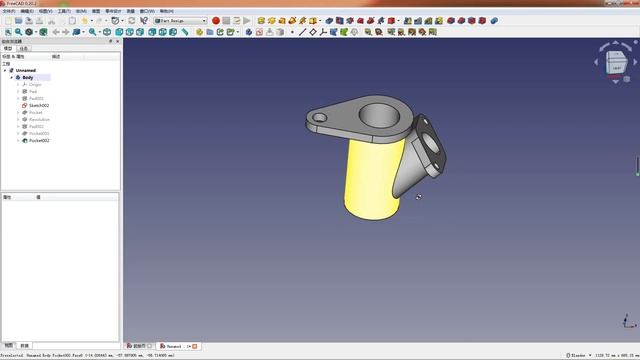Click the Boolean operation blue icon at toolbar end
This screenshot has width=640, height=360.
pyautogui.click(x=494, y=20)
